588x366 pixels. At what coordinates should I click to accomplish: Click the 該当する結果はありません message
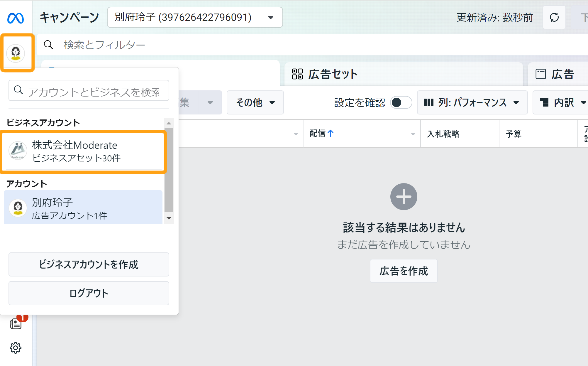click(x=404, y=227)
